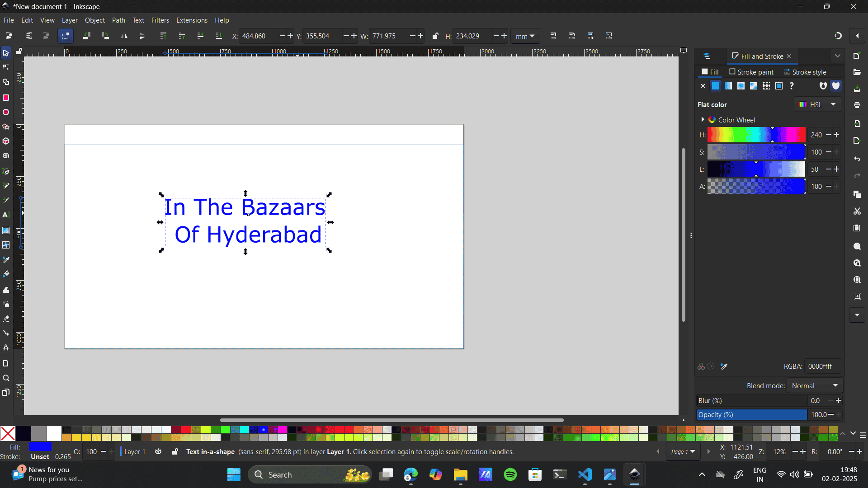This screenshot has height=488, width=868.
Task: Select the Rectangle tool
Action: click(6, 98)
